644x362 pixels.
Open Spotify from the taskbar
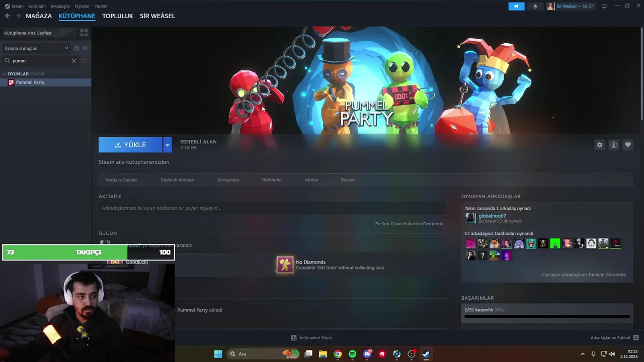(x=353, y=354)
